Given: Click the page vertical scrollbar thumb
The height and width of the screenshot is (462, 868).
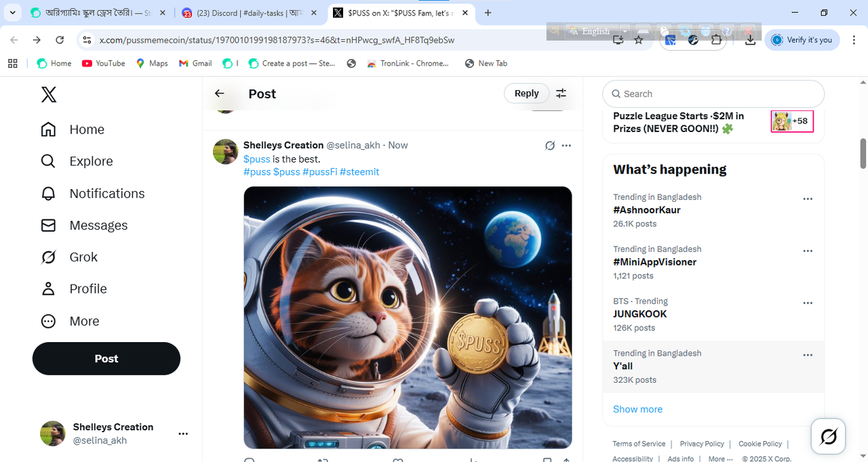Looking at the screenshot, I should [x=863, y=154].
